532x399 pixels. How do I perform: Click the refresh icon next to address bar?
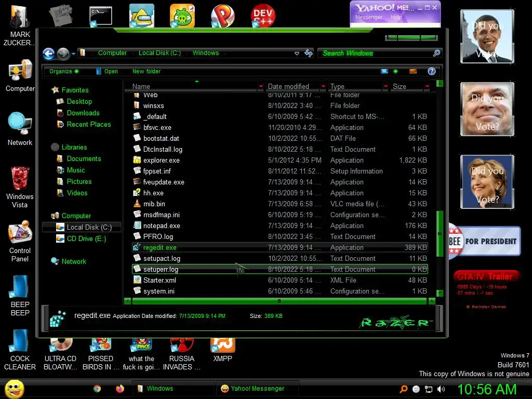309,53
